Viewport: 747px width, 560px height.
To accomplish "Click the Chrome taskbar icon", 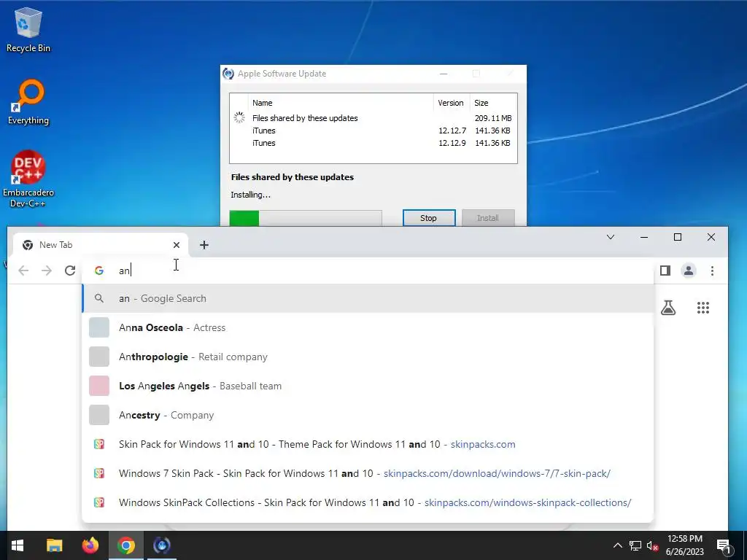I will [125, 545].
